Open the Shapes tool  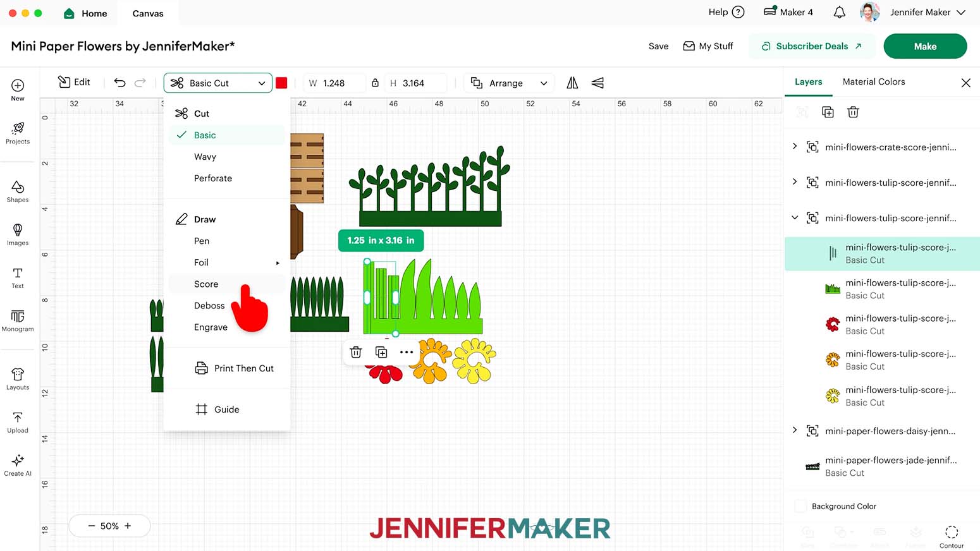click(x=18, y=191)
